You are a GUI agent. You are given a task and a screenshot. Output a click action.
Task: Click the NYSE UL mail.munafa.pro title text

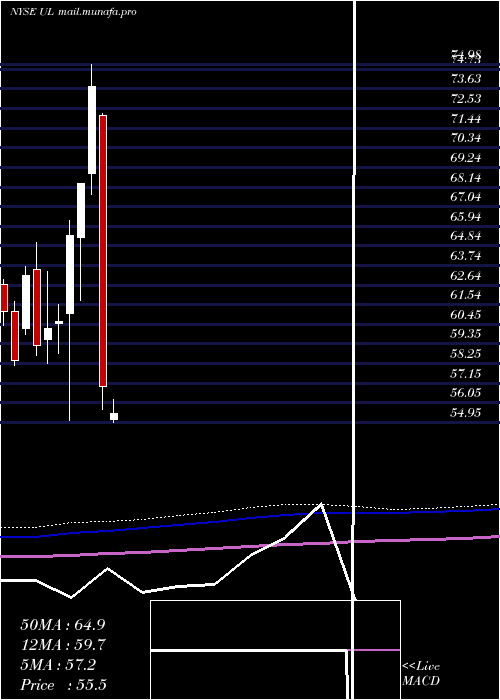[x=73, y=12]
